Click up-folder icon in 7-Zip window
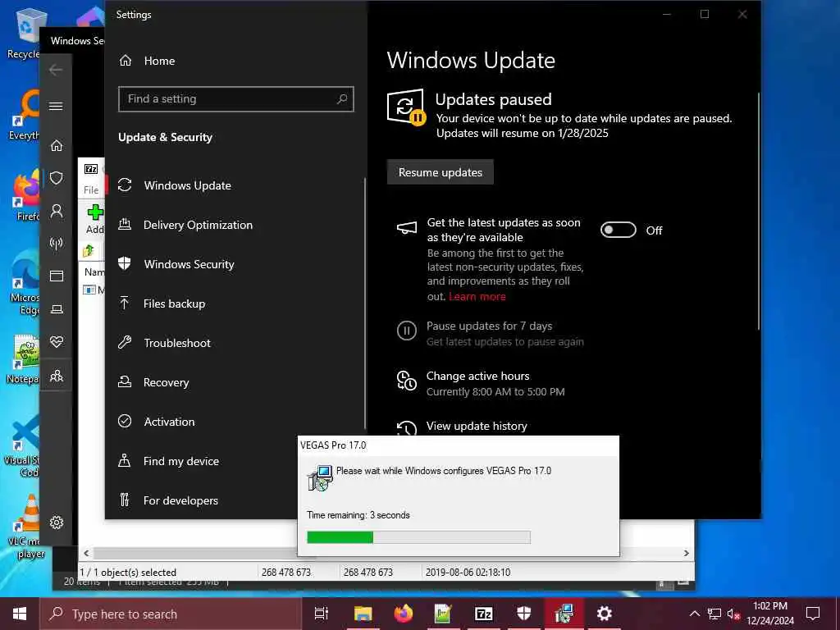This screenshot has width=840, height=630. click(x=89, y=250)
